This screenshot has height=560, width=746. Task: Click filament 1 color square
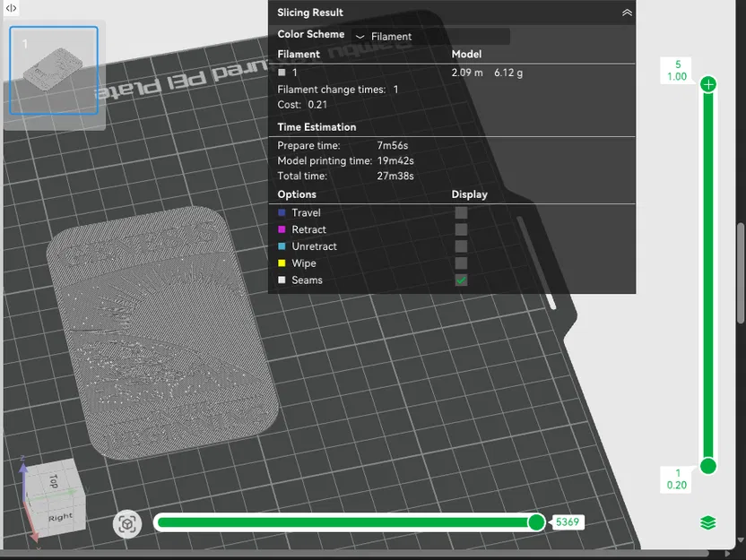tap(282, 73)
